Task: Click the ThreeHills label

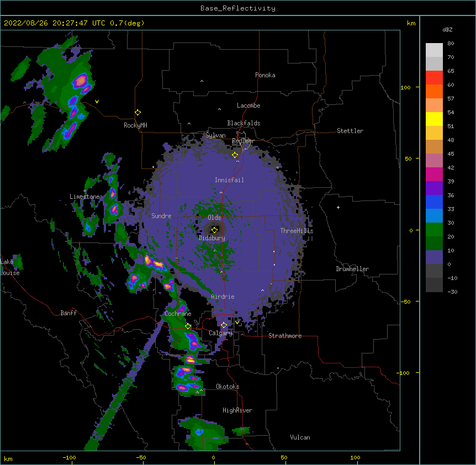Action: 297,231
